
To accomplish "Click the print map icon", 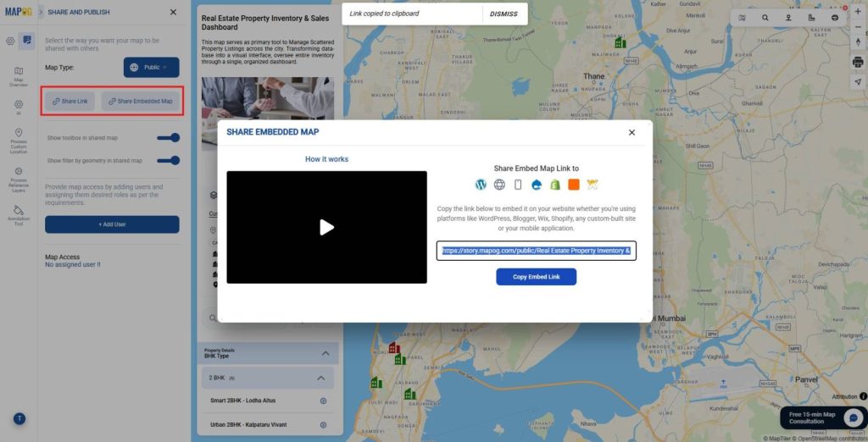I will click(858, 62).
